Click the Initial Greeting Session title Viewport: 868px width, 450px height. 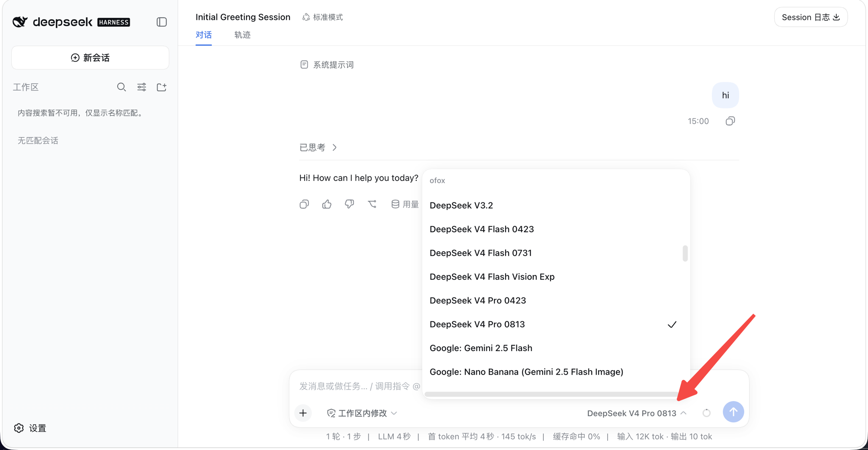pos(243,17)
